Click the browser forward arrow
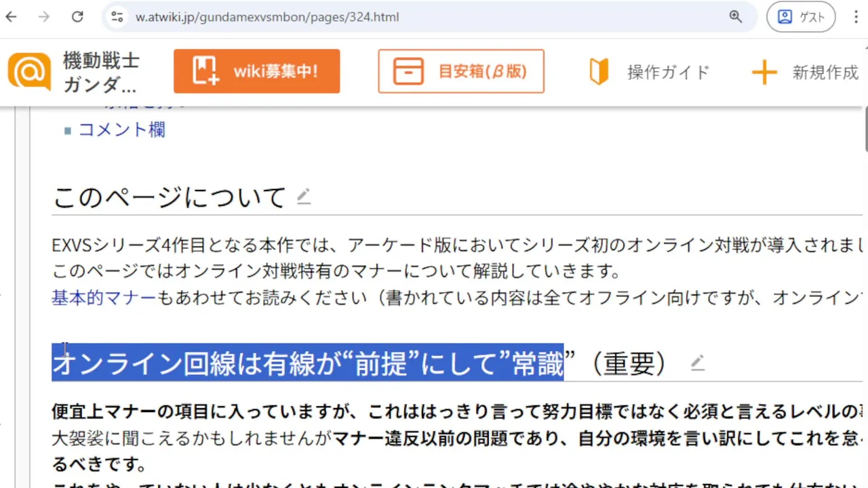 click(x=44, y=17)
